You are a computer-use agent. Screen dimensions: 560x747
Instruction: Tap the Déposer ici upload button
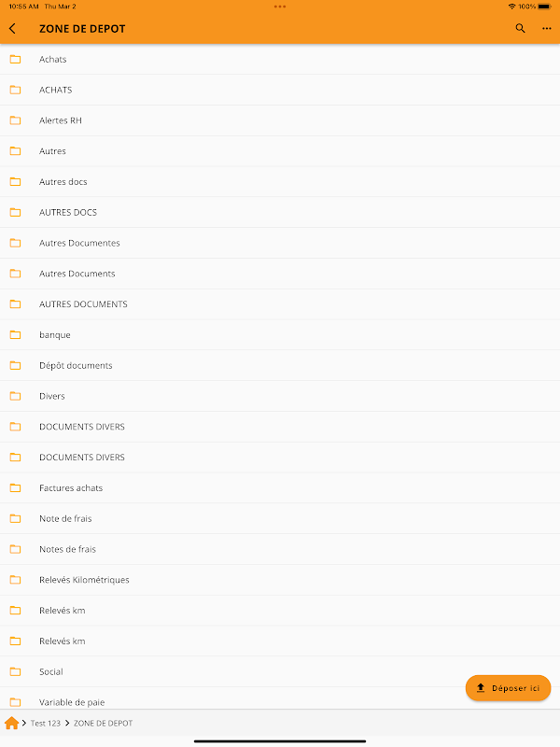click(x=508, y=688)
